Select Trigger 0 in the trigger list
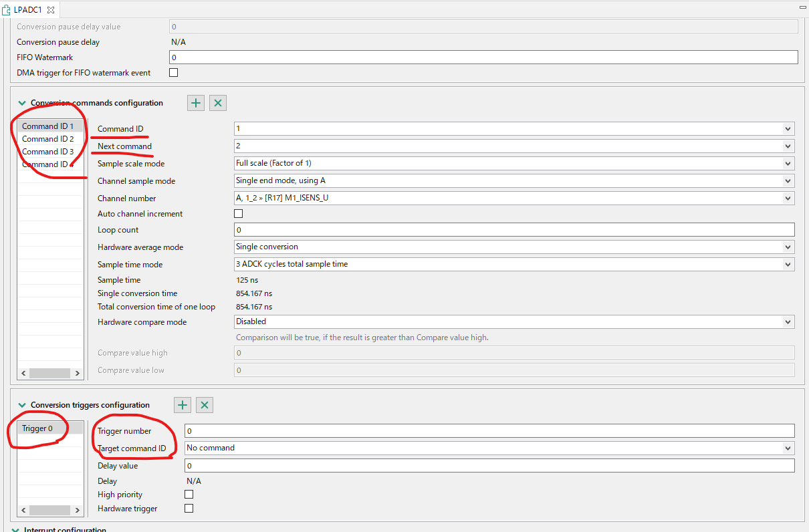Image resolution: width=809 pixels, height=532 pixels. point(39,428)
